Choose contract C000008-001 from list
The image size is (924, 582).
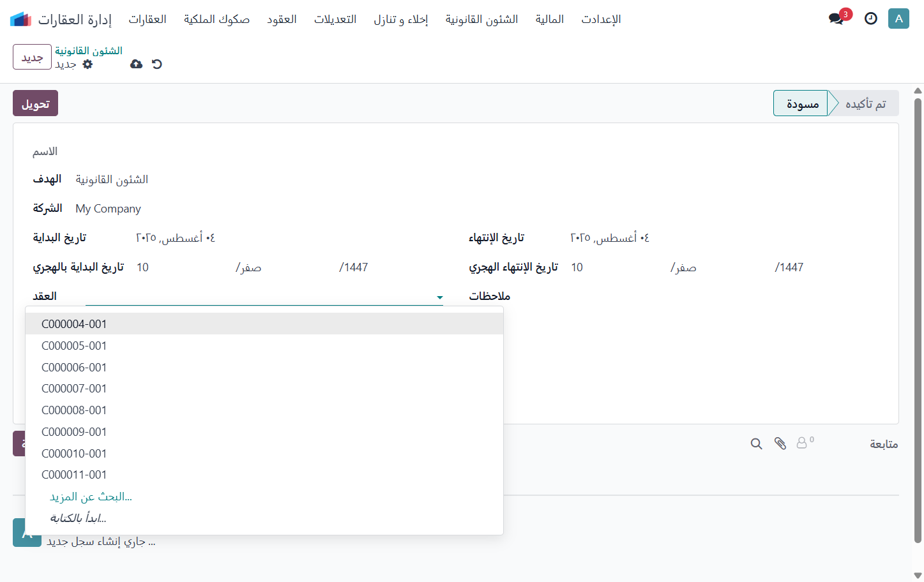[264, 410]
